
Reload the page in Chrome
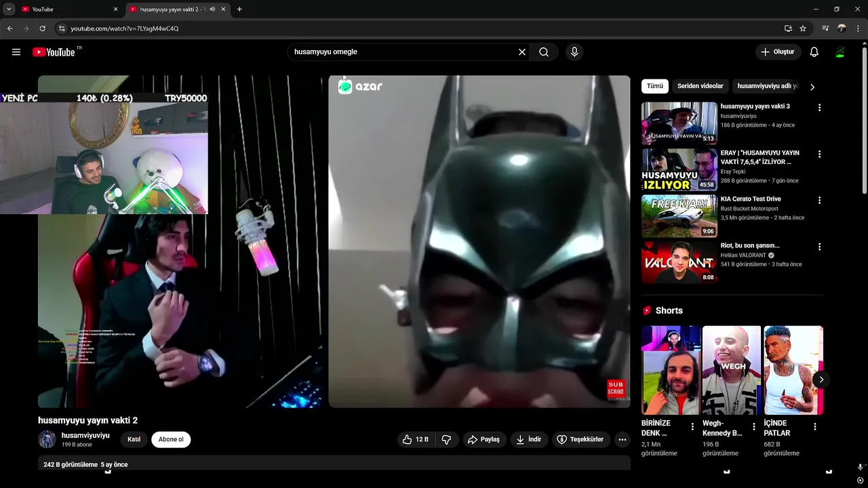click(x=42, y=28)
